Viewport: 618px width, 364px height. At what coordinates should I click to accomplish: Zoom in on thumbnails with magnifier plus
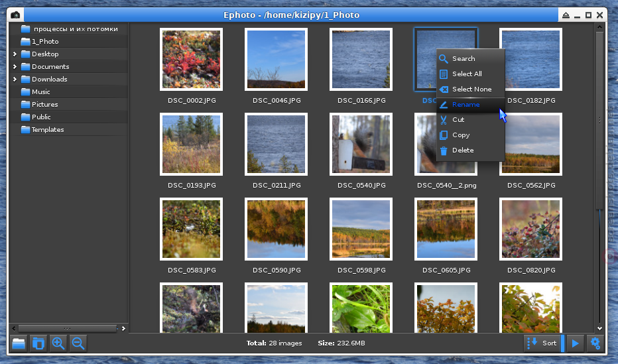tap(58, 343)
